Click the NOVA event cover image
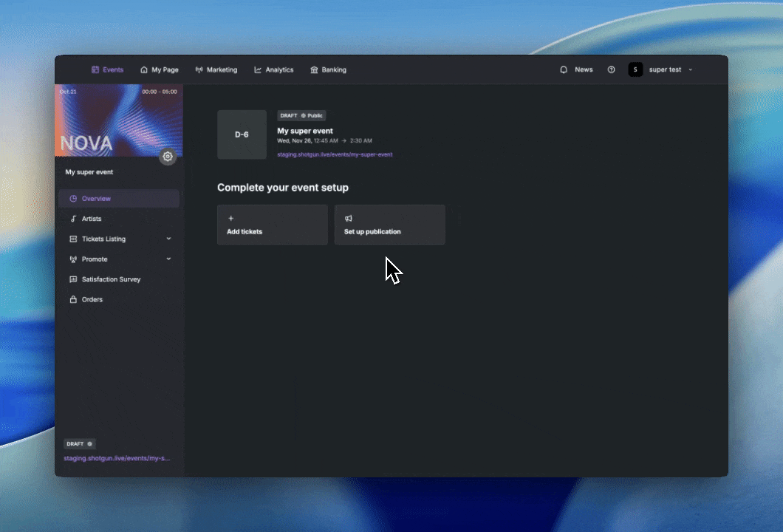Image resolution: width=783 pixels, height=532 pixels. [119, 120]
